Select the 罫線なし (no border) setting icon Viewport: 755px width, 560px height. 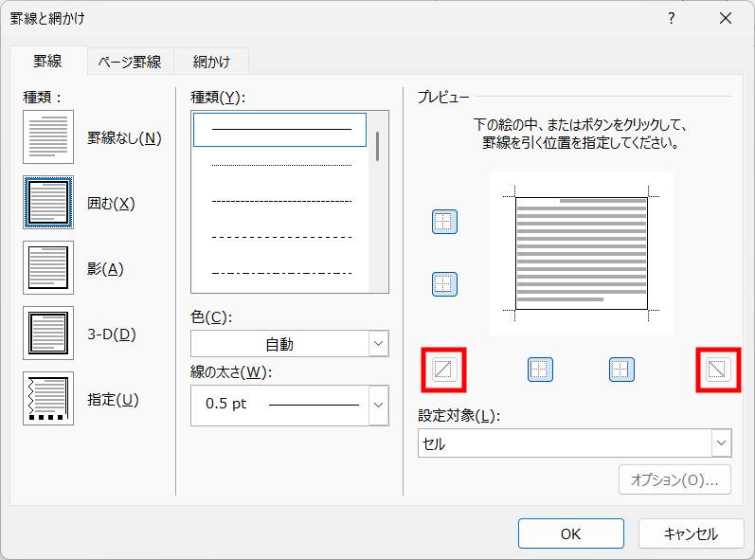[47, 137]
